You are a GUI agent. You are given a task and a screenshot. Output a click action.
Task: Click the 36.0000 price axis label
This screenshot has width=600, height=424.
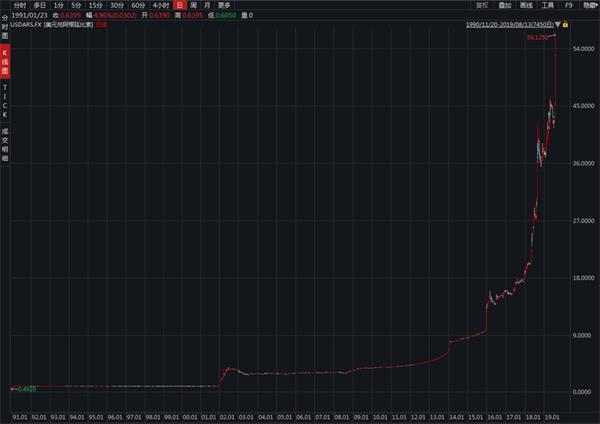[583, 163]
